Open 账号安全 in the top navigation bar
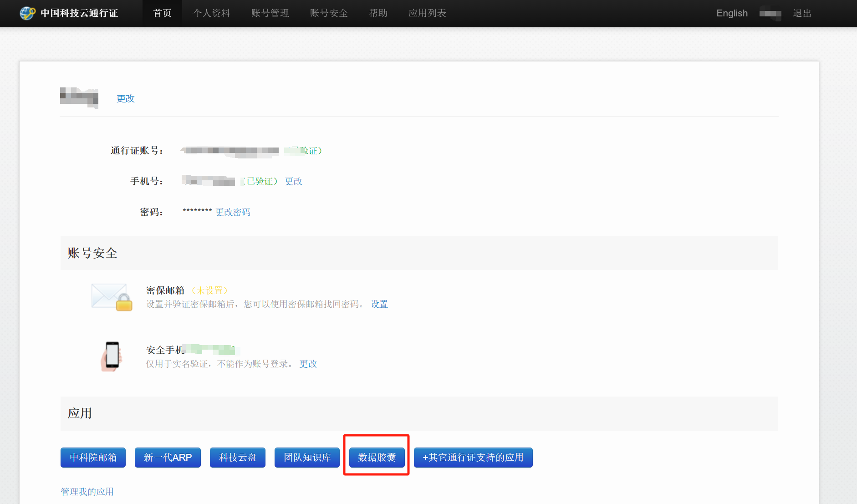The height and width of the screenshot is (504, 857). pyautogui.click(x=329, y=13)
